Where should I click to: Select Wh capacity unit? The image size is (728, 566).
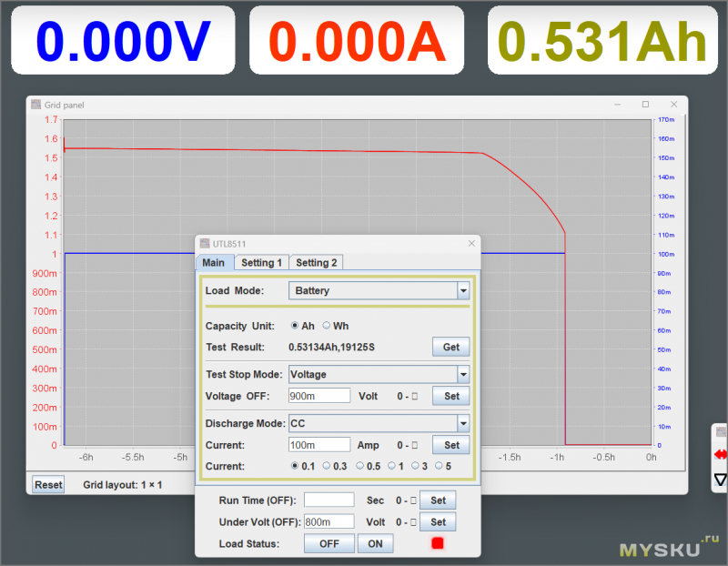coord(327,326)
